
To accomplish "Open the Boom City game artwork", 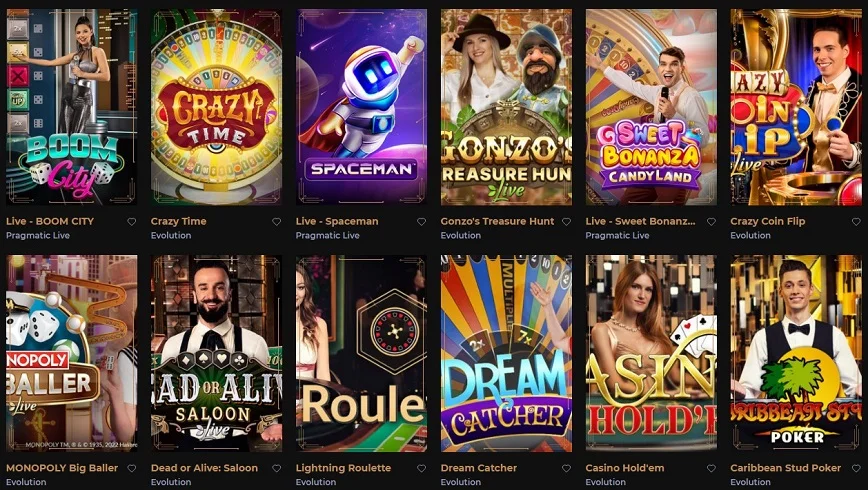I will pos(71,107).
